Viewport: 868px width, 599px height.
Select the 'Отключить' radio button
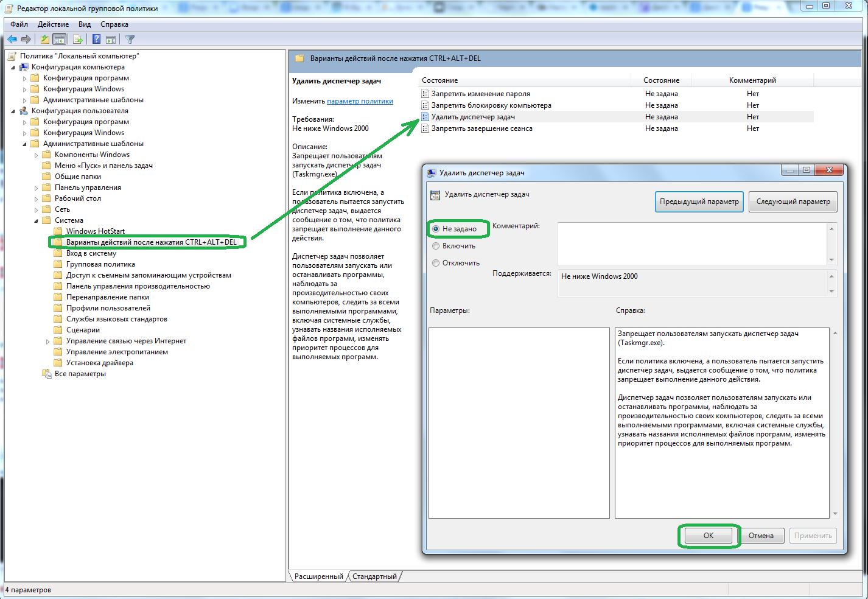436,263
